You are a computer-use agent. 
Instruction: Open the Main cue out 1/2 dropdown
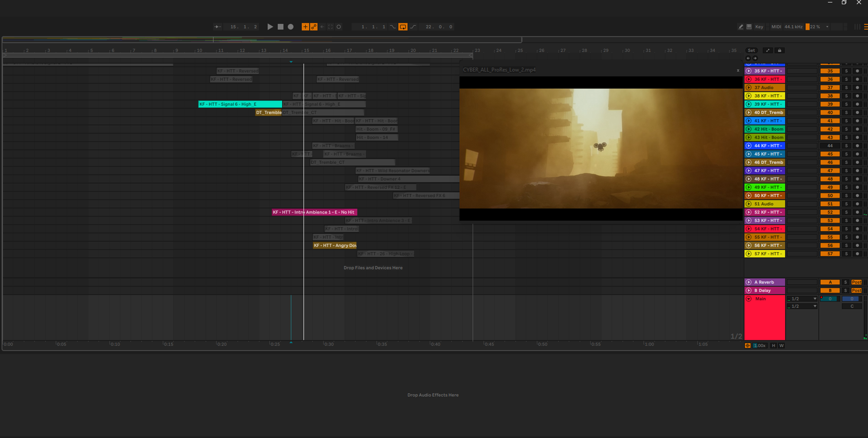tap(802, 299)
